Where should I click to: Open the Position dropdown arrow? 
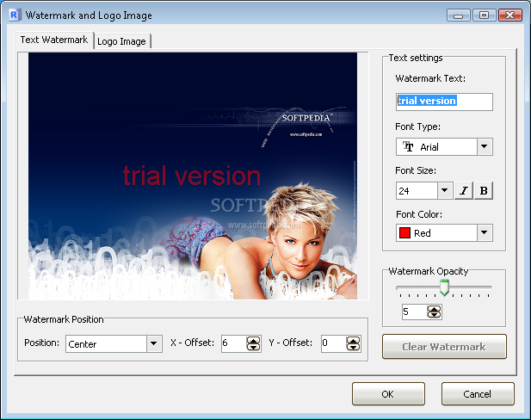pos(154,343)
